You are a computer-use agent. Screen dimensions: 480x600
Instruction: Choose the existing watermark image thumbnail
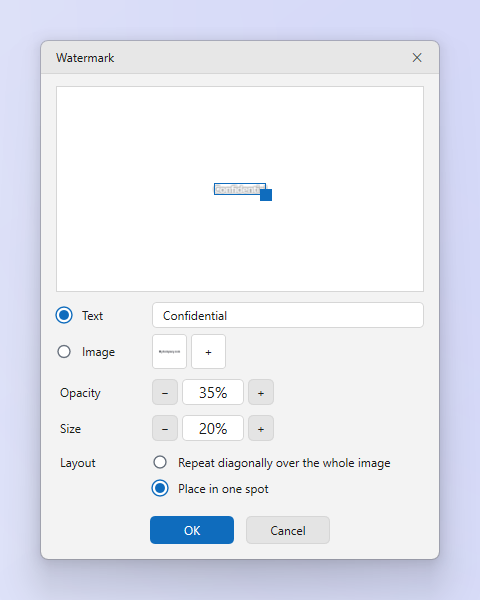click(x=169, y=352)
